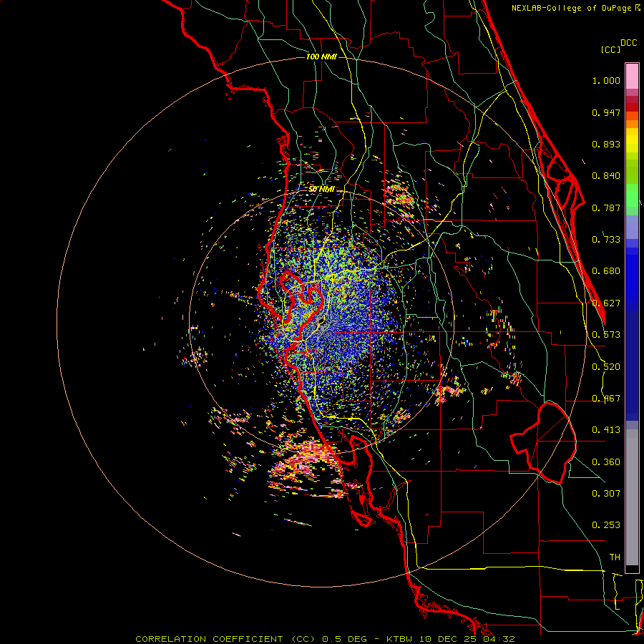Click the 100 NMI range ring label
Screen dimensions: 644x644
coord(321,57)
